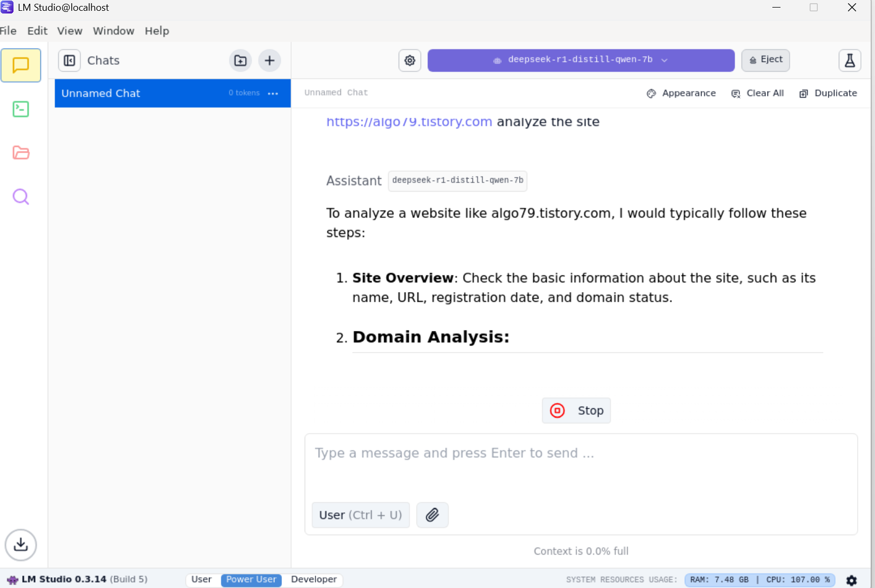875x588 pixels.
Task: Click the 'Assistant' role label
Action: [354, 181]
